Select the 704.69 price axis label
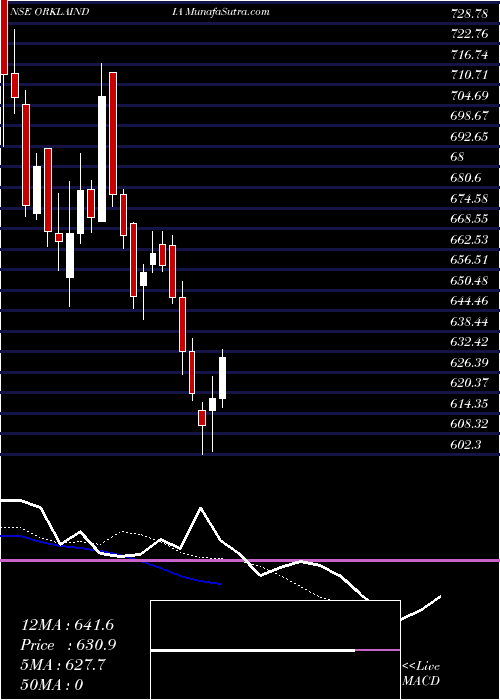This screenshot has height=700, width=500. click(x=469, y=95)
